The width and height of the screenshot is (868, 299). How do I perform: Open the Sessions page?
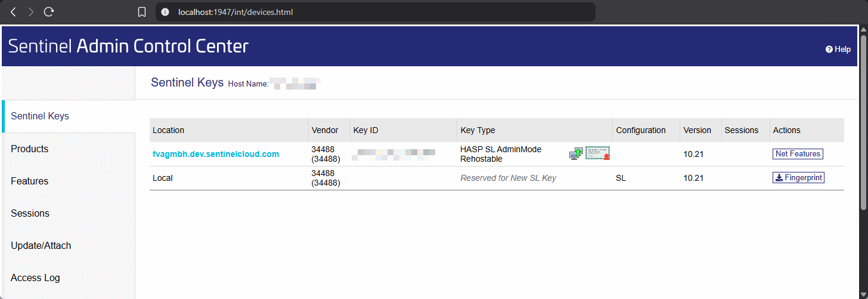[x=30, y=213]
